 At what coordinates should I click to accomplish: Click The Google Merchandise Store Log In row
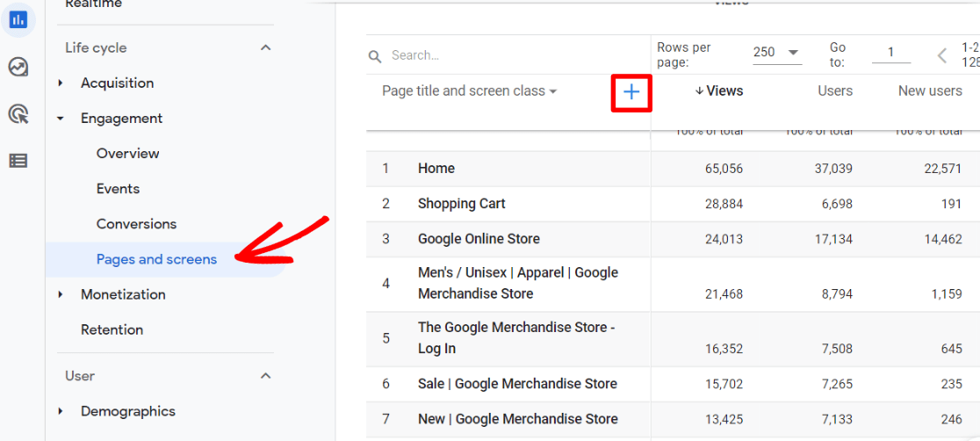click(x=517, y=338)
